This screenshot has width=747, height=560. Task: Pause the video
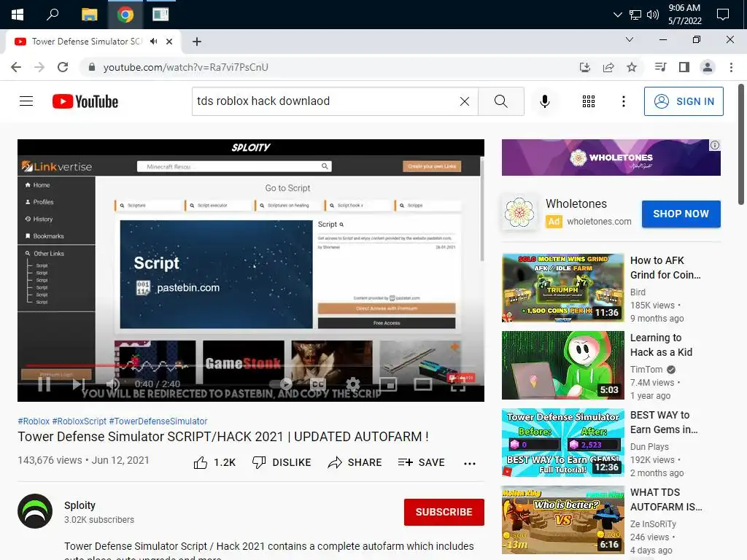[44, 384]
